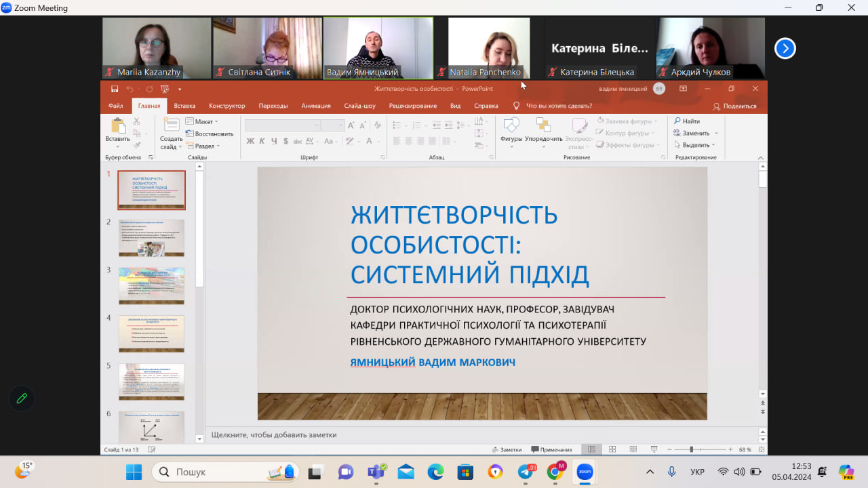Image resolution: width=868 pixels, height=488 pixels.
Task: Click the Save icon in PowerPoint title bar
Action: click(x=115, y=89)
